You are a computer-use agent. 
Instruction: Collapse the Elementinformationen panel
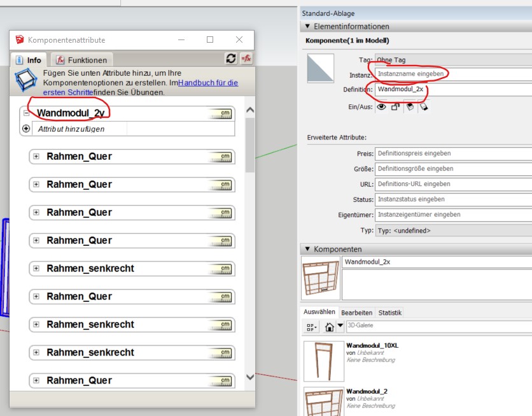coord(308,27)
